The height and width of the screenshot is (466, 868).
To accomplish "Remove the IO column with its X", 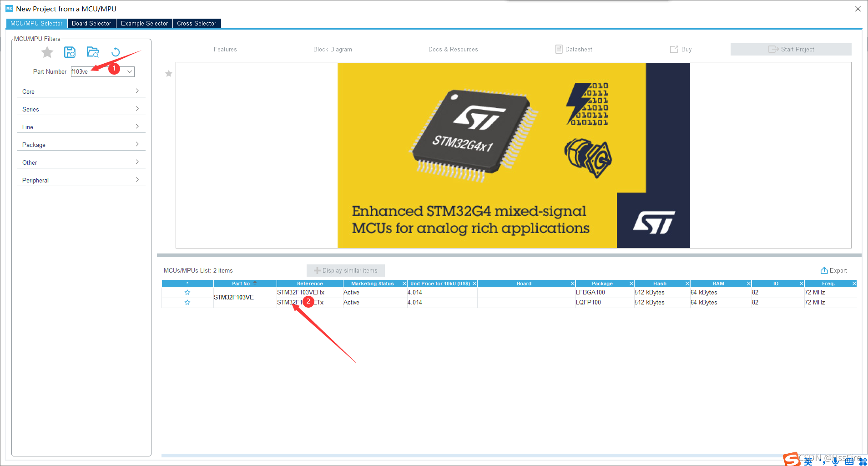I will point(802,284).
